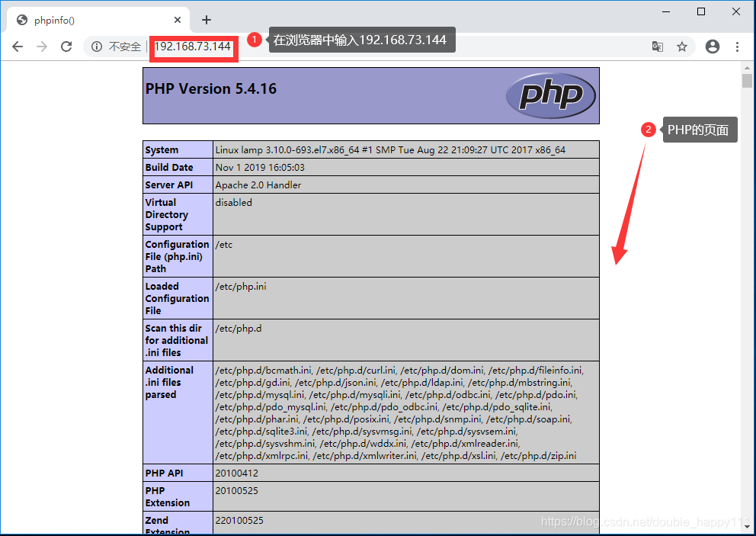This screenshot has height=536, width=756.
Task: Click the 'disabled' value
Action: point(233,203)
